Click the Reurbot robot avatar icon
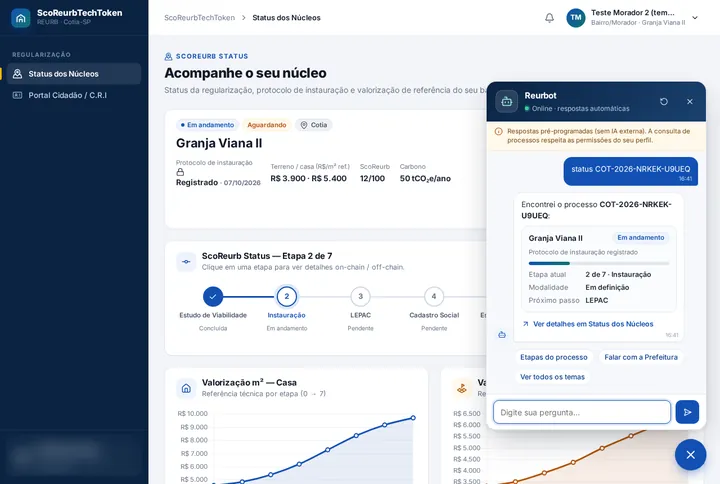The height and width of the screenshot is (484, 720). click(506, 101)
